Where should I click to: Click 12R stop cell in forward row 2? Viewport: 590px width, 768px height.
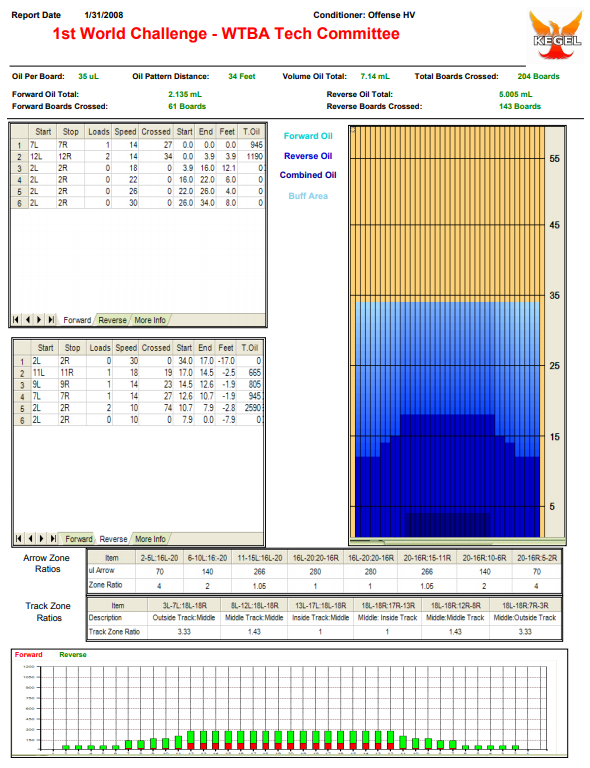pyautogui.click(x=70, y=156)
